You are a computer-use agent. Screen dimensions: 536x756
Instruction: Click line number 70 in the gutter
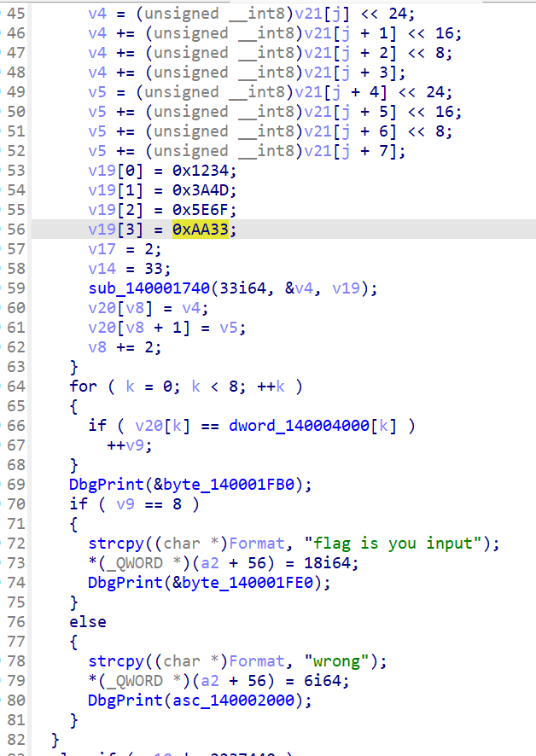pyautogui.click(x=16, y=503)
